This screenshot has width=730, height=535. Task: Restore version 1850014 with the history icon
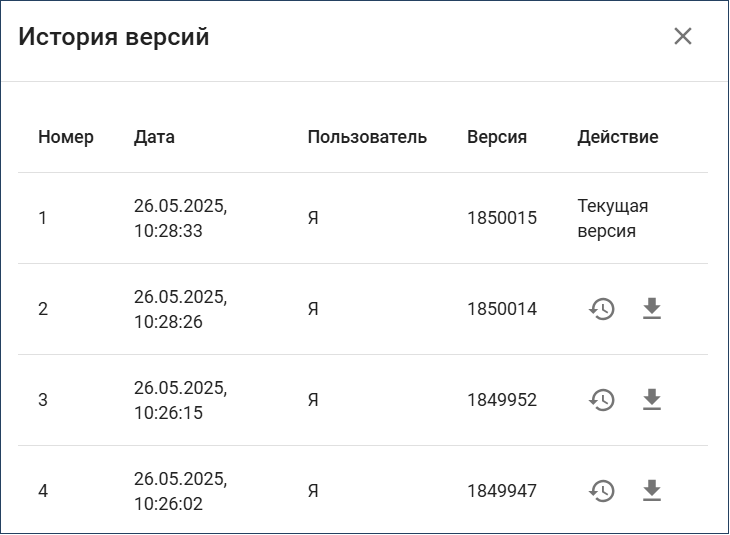pyautogui.click(x=602, y=309)
